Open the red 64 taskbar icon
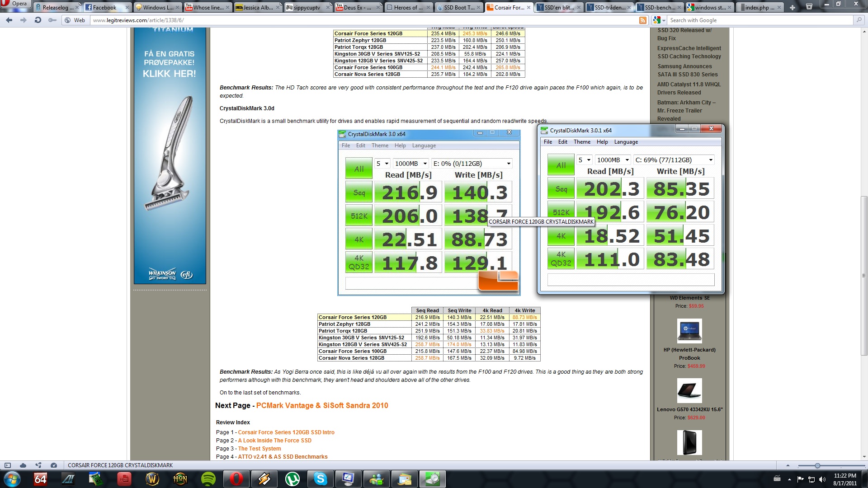The width and height of the screenshot is (868, 488). tap(40, 479)
